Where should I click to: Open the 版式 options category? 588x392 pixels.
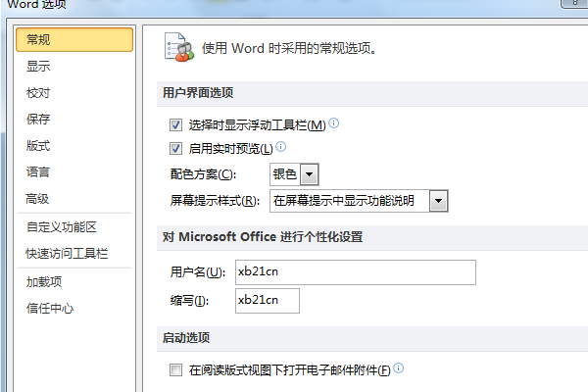38,146
